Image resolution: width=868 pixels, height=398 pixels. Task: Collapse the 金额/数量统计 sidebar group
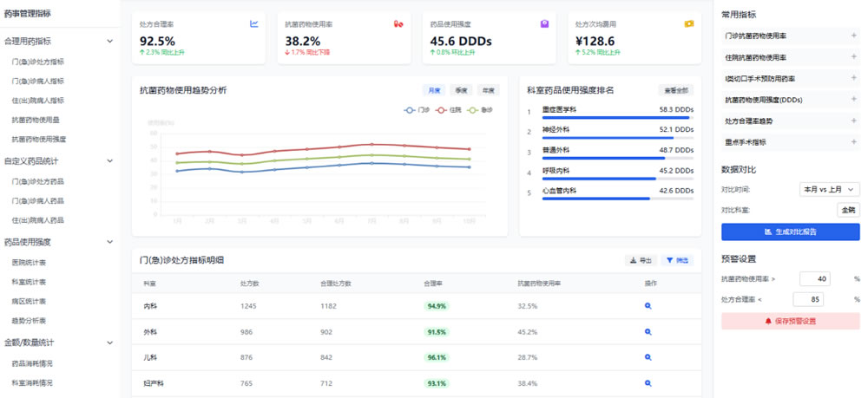(x=109, y=343)
